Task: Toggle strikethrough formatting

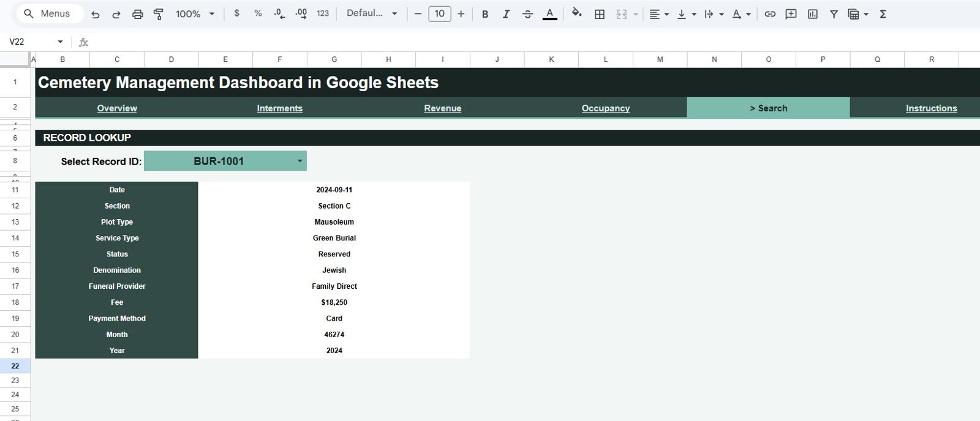Action: coord(527,14)
